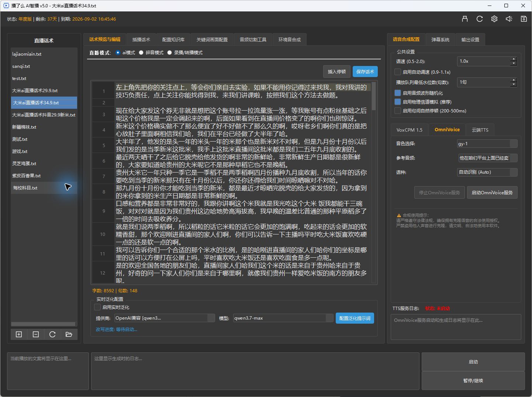The width and height of the screenshot is (532, 397).
Task: Open 语音合成配置 tab
Action: point(406,39)
